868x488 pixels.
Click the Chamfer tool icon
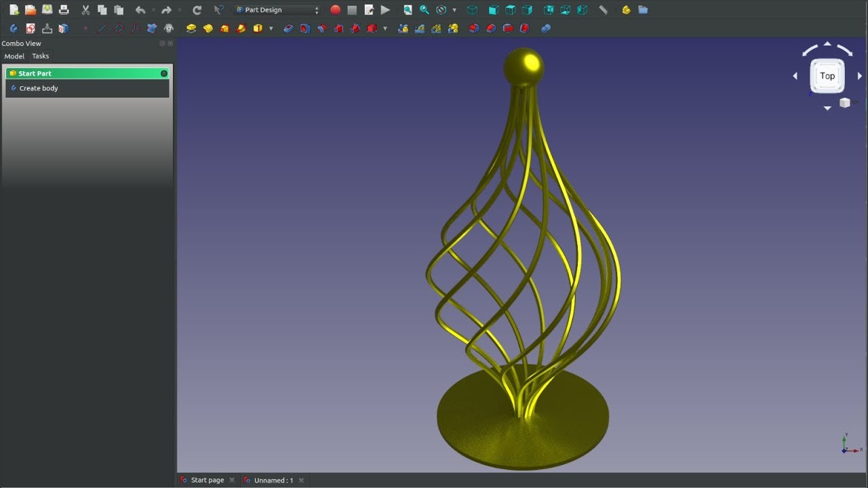(x=491, y=28)
